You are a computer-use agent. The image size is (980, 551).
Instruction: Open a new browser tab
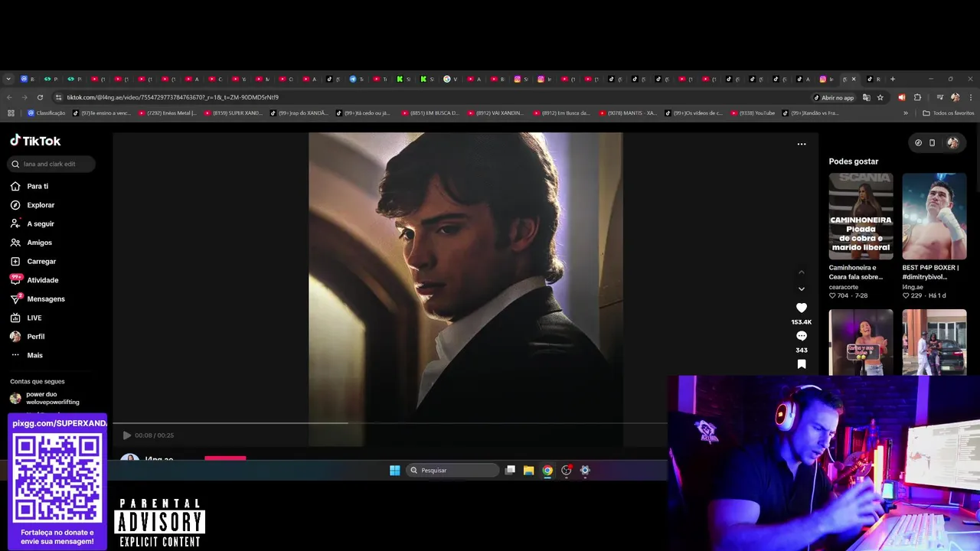(892, 79)
